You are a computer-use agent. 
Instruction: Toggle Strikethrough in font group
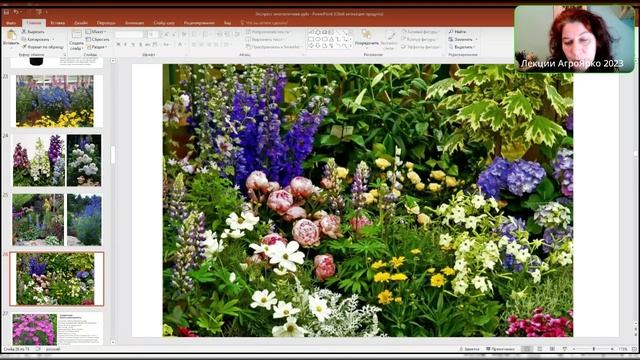[x=147, y=44]
